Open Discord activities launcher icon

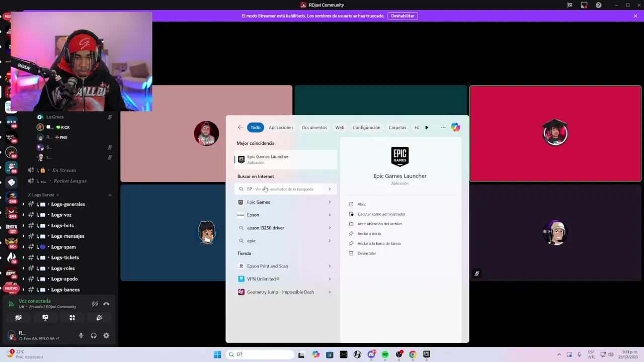(72, 318)
